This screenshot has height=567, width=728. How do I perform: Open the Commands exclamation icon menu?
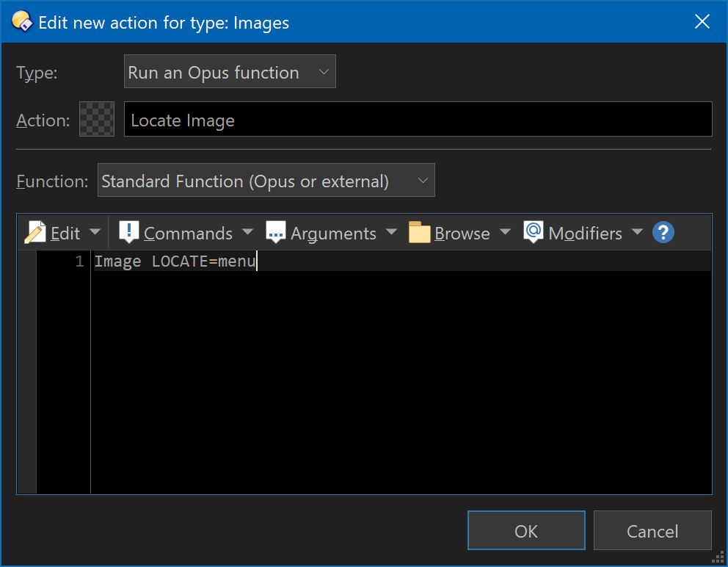128,232
